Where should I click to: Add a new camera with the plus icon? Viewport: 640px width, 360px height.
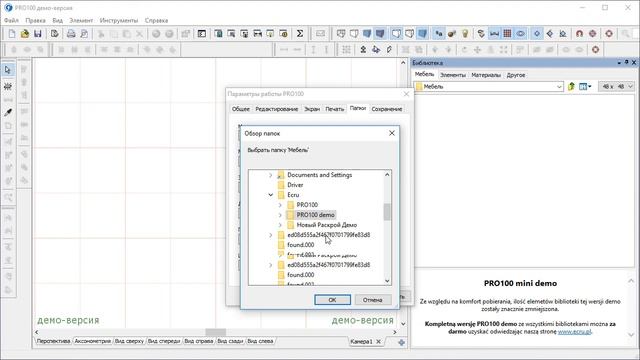point(401,343)
